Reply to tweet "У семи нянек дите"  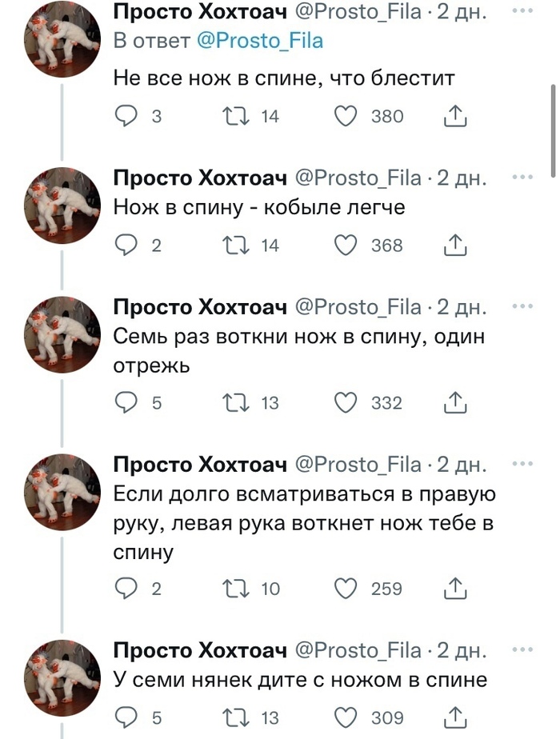[x=126, y=717]
